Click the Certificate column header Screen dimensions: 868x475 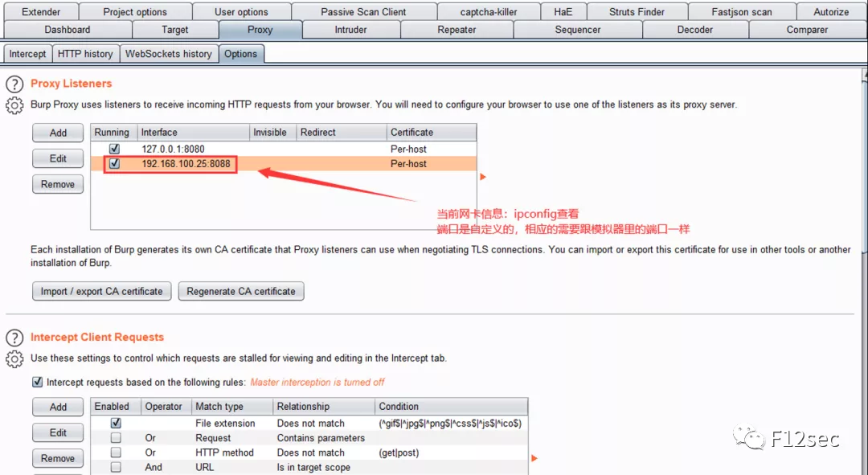click(432, 133)
